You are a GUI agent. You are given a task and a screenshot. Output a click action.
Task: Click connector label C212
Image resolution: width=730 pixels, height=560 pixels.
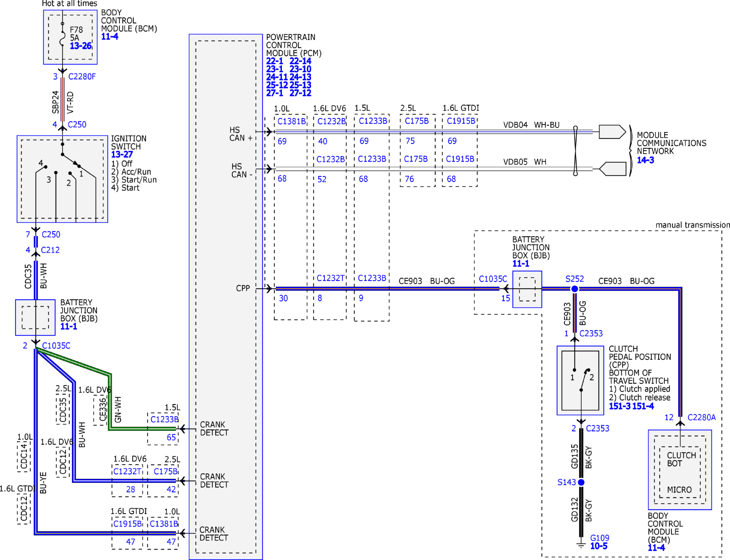click(50, 250)
